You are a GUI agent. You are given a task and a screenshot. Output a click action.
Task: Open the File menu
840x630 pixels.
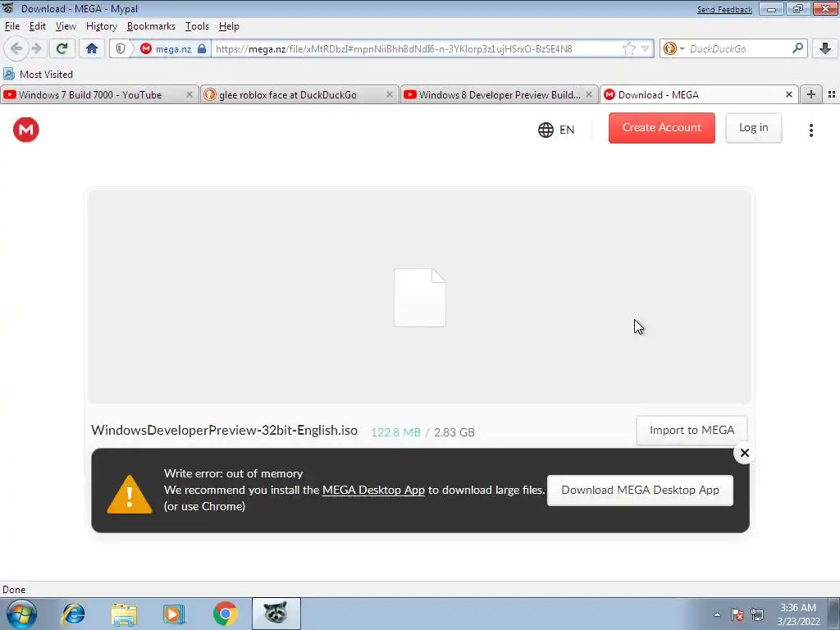coord(11,26)
